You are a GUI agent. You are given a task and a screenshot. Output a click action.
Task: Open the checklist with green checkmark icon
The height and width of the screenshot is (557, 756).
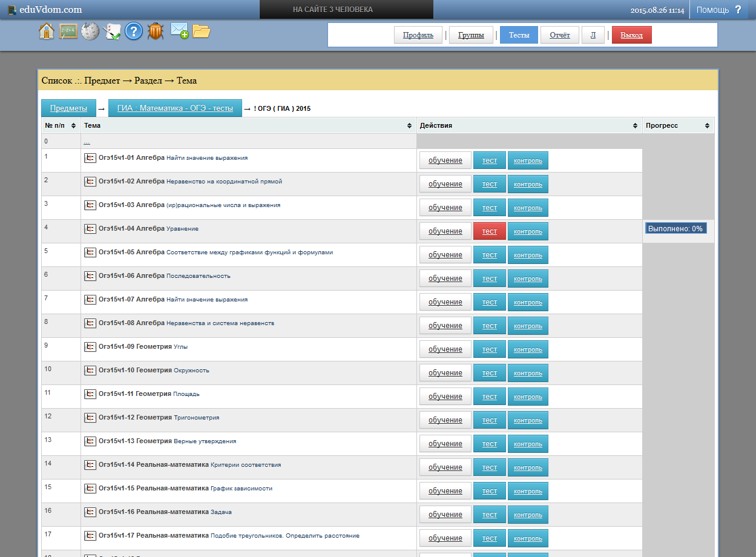pos(113,31)
